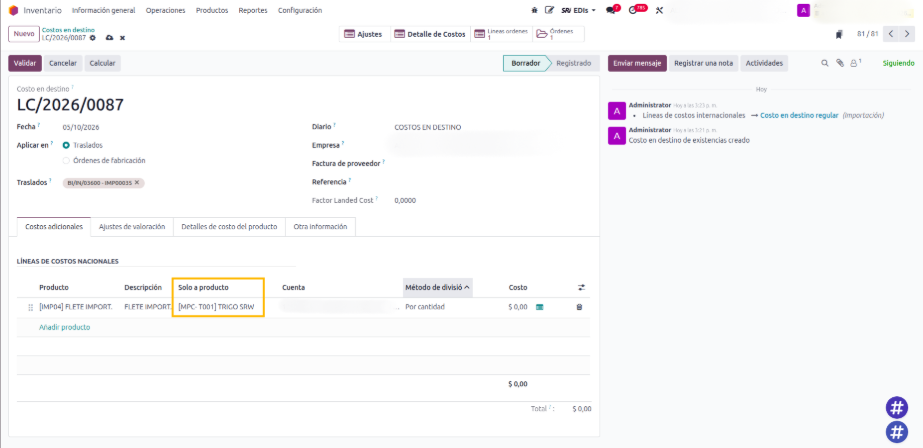Open the Reportes menu
This screenshot has height=448, width=923.
tap(253, 10)
